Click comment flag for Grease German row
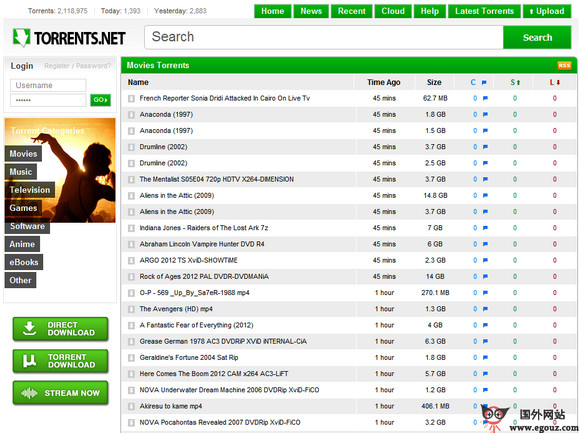 (485, 341)
